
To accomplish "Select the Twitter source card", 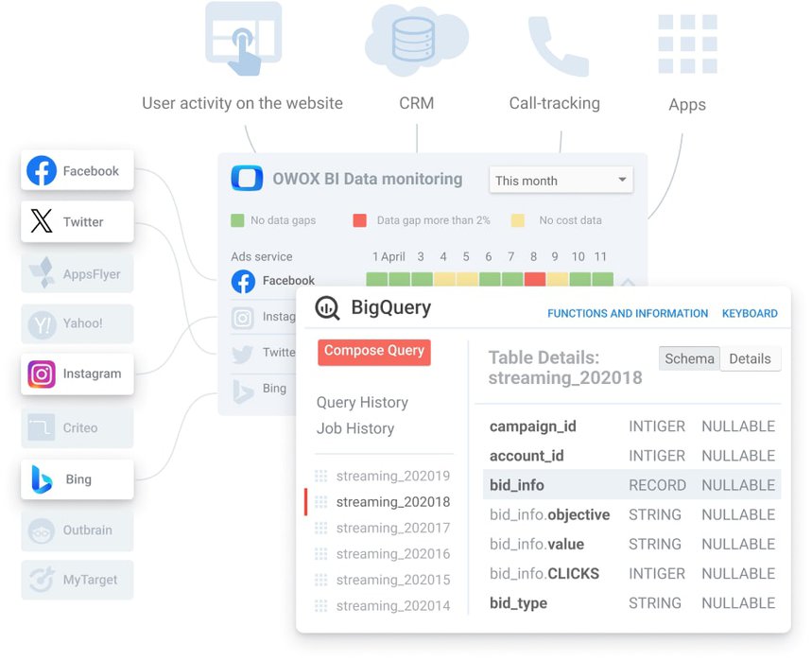I will (78, 221).
